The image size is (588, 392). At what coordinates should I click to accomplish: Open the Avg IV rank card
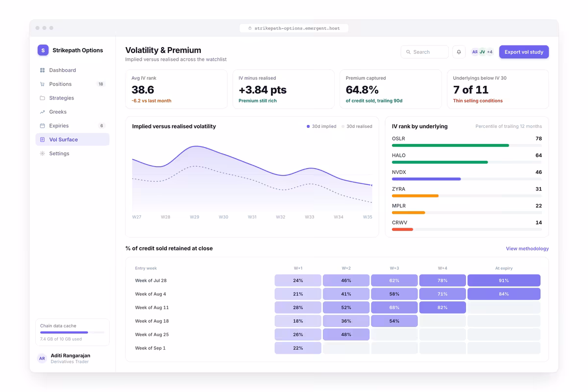[x=176, y=89]
